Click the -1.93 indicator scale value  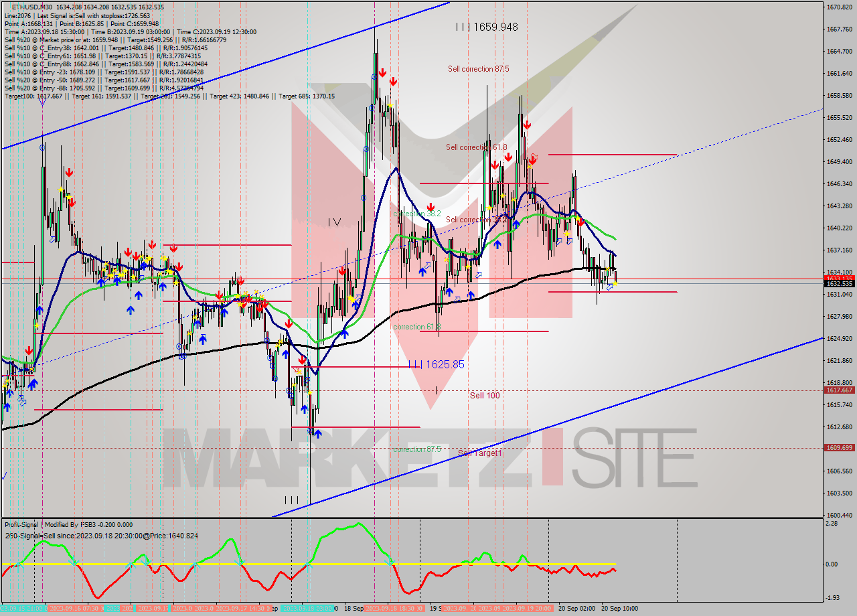(x=832, y=597)
